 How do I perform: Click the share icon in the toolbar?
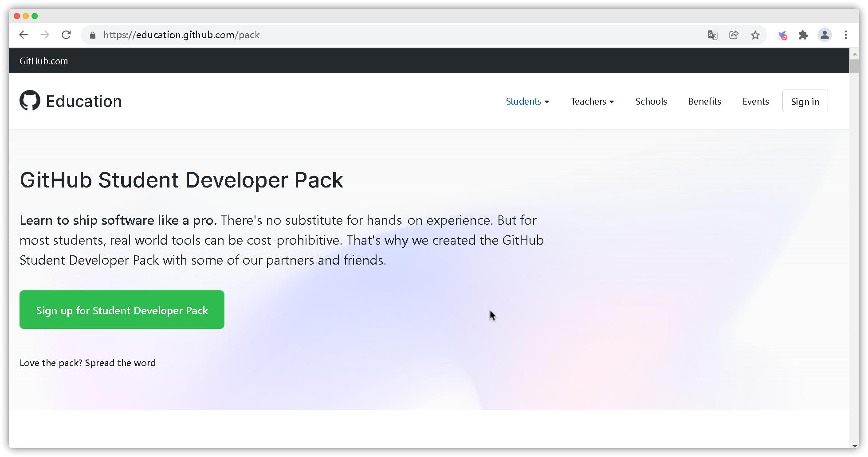(734, 35)
